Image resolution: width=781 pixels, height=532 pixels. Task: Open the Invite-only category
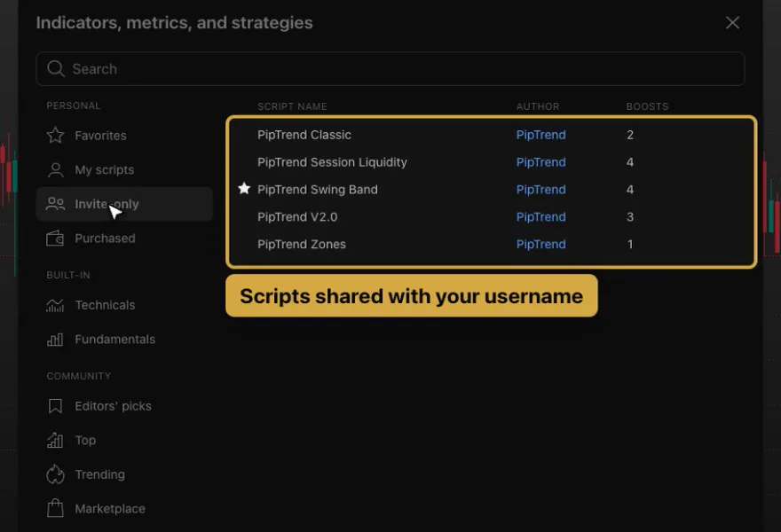click(x=124, y=204)
